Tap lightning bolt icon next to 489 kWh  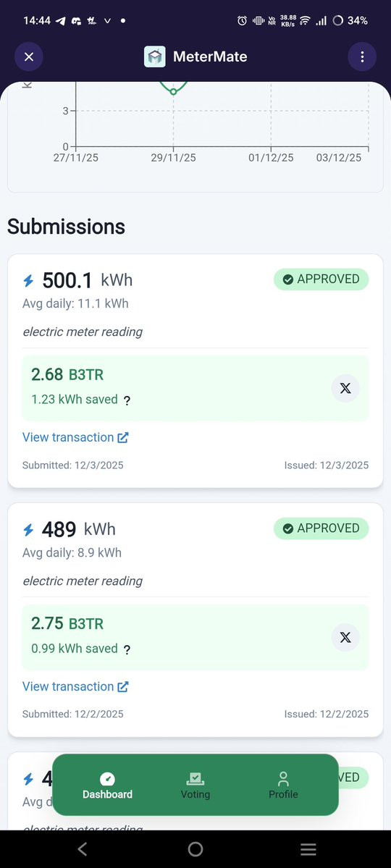28,530
